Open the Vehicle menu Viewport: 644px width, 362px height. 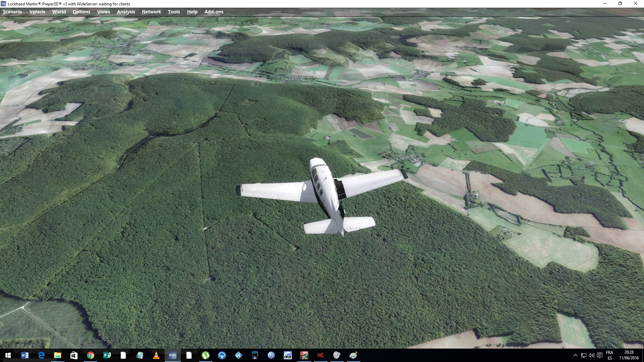[x=37, y=12]
